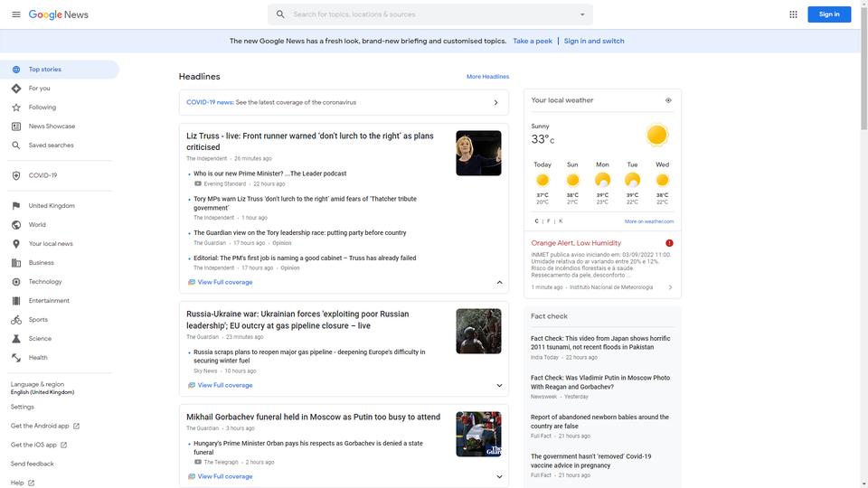Click the News Showcase icon
The height and width of the screenshot is (488, 868).
pos(16,127)
